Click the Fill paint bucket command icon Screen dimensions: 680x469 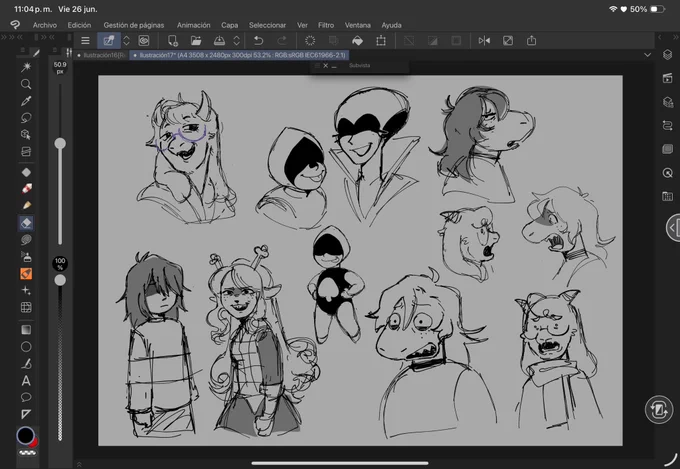[x=357, y=41]
